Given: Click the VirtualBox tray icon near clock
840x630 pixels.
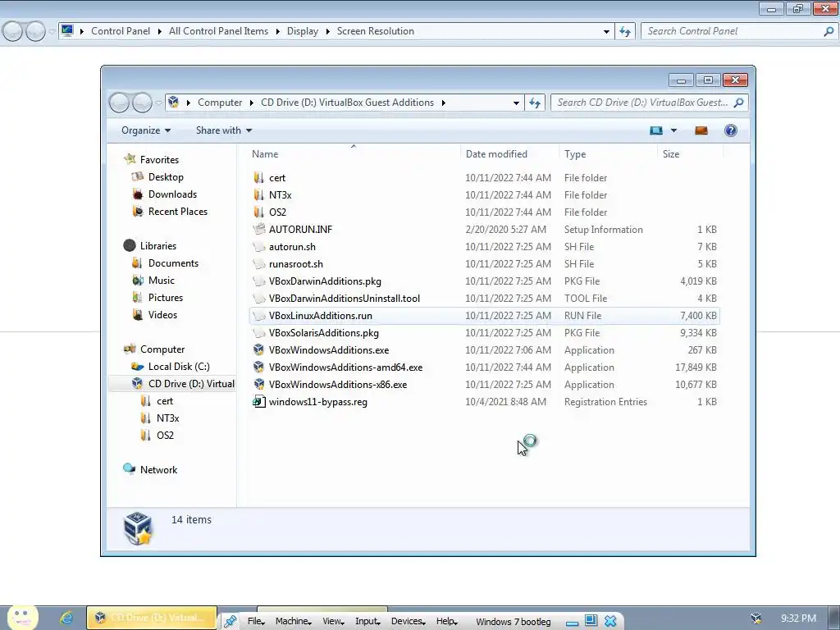Looking at the screenshot, I should [x=756, y=618].
